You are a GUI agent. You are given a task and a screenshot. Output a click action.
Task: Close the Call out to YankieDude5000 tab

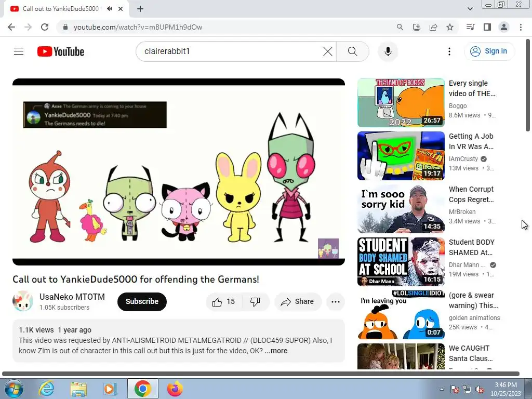(x=121, y=9)
